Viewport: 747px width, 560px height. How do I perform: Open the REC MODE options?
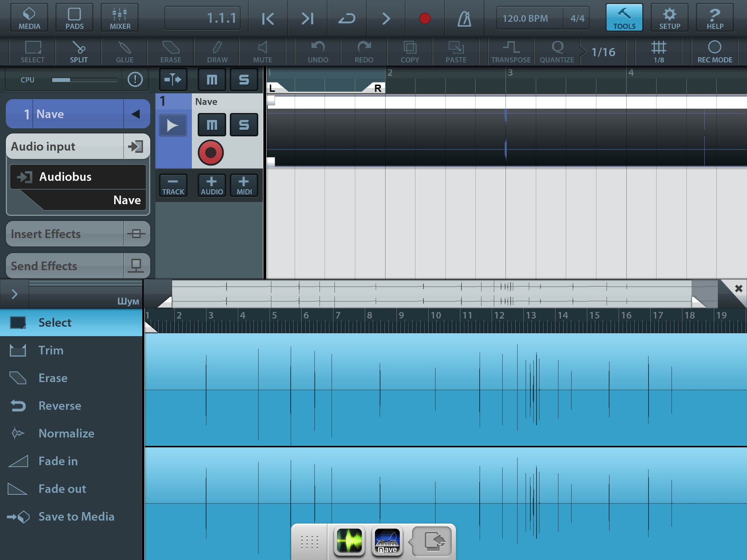pyautogui.click(x=715, y=52)
